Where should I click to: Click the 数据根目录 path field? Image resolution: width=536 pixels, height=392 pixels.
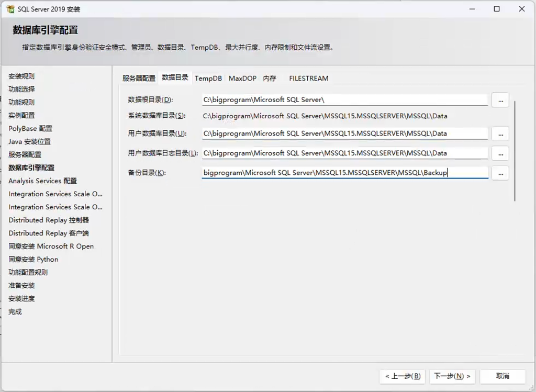344,100
